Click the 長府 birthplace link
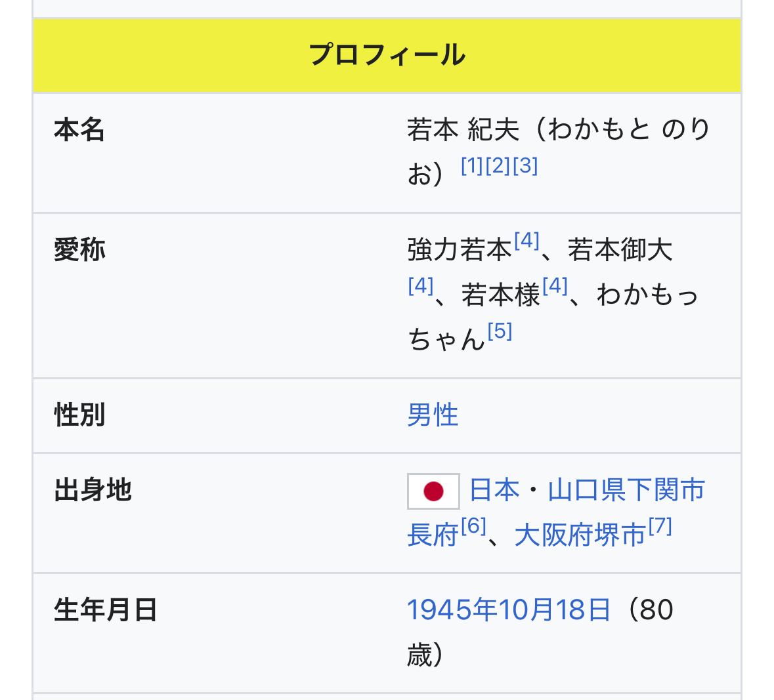Viewport: 774px width, 700px height. [433, 535]
